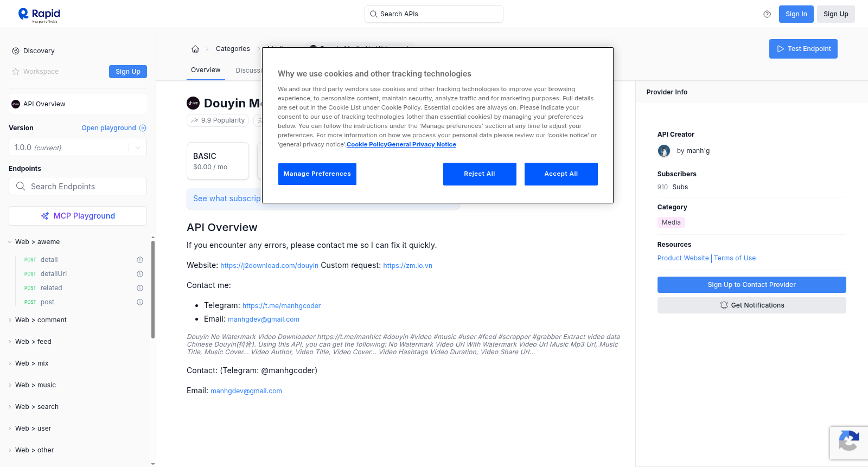This screenshot has height=467, width=868.
Task: Click Sign Up to Contact Provider
Action: [x=751, y=285]
